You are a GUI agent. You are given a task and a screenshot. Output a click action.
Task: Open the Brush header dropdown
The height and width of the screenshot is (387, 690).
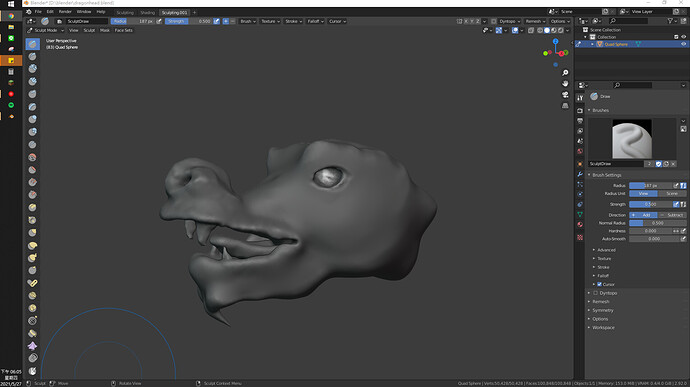(x=248, y=21)
